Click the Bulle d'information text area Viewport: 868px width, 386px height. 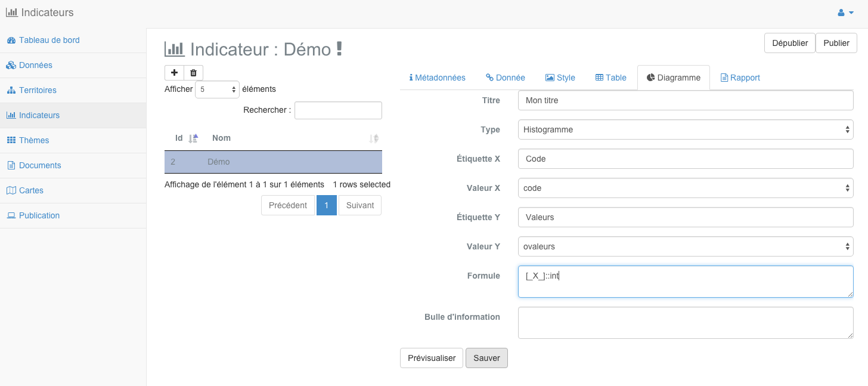click(x=686, y=323)
